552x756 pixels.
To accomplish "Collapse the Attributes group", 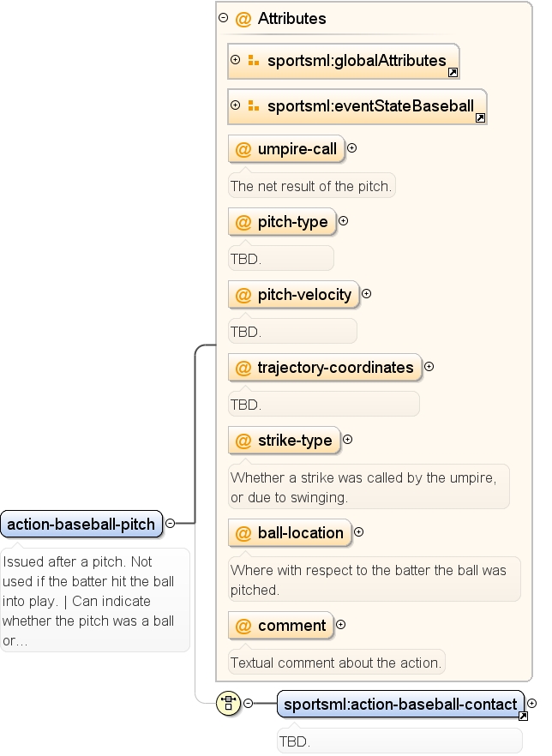I will (x=223, y=18).
